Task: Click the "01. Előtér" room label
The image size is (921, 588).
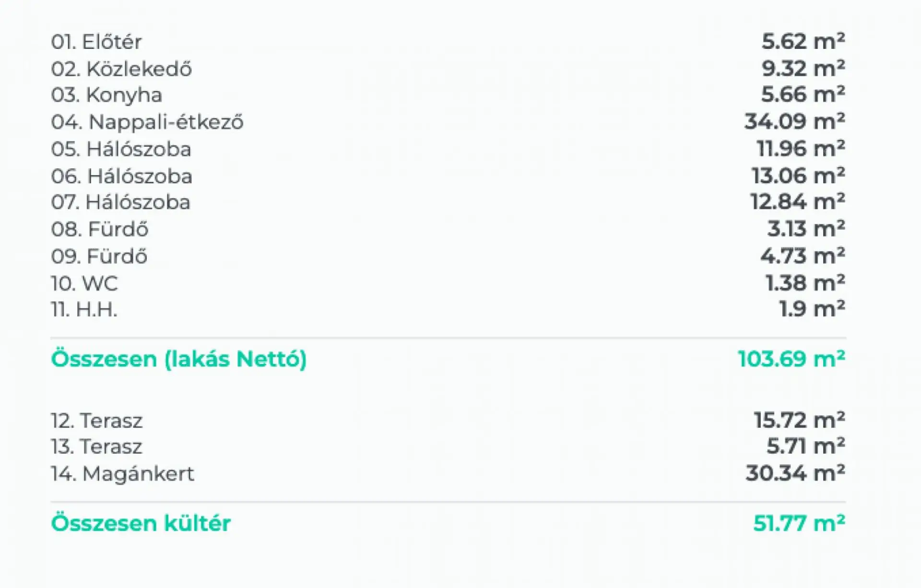Action: [x=96, y=42]
